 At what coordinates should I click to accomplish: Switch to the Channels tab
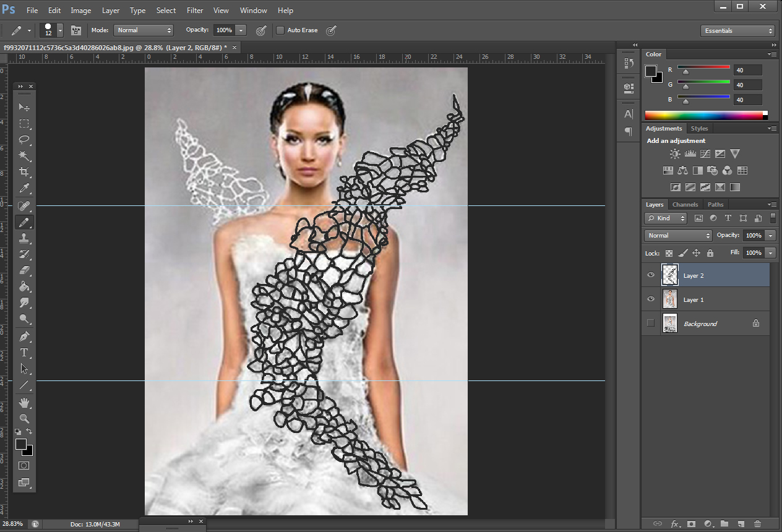(x=685, y=205)
